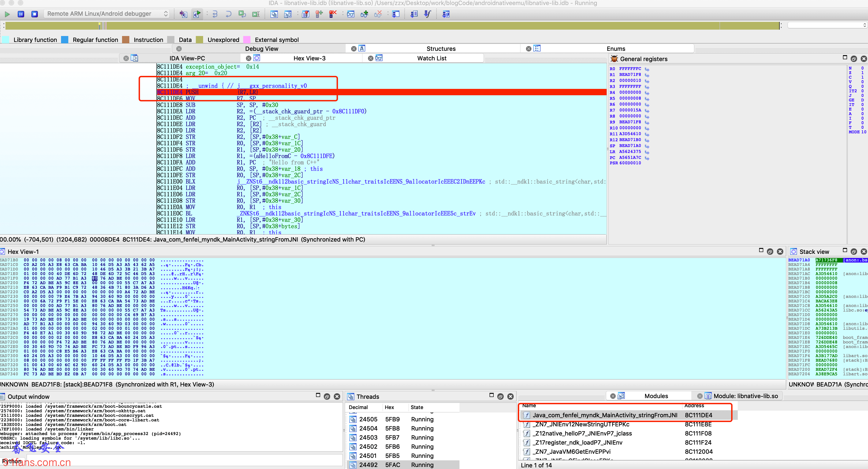Open the Remote ARM Linux/Android debugger dropdown
The image size is (868, 469).
coord(107,14)
